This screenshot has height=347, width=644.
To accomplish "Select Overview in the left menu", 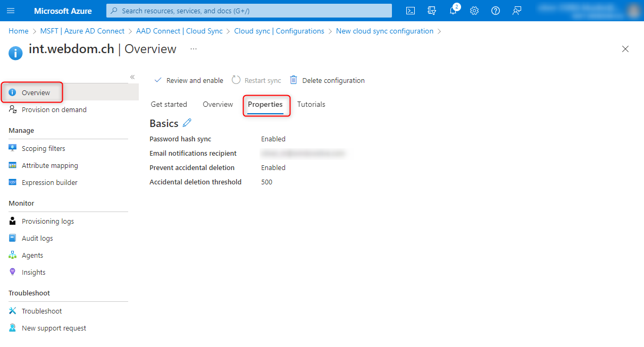I will click(x=69, y=92).
